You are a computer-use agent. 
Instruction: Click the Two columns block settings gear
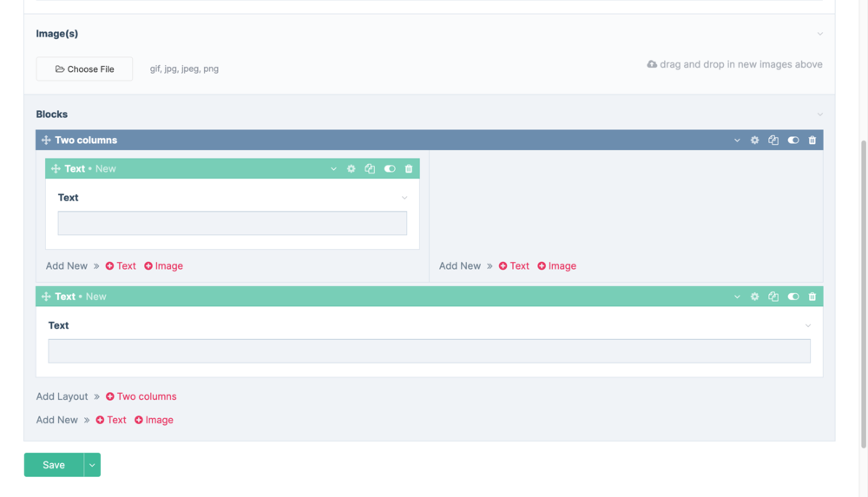click(x=754, y=141)
